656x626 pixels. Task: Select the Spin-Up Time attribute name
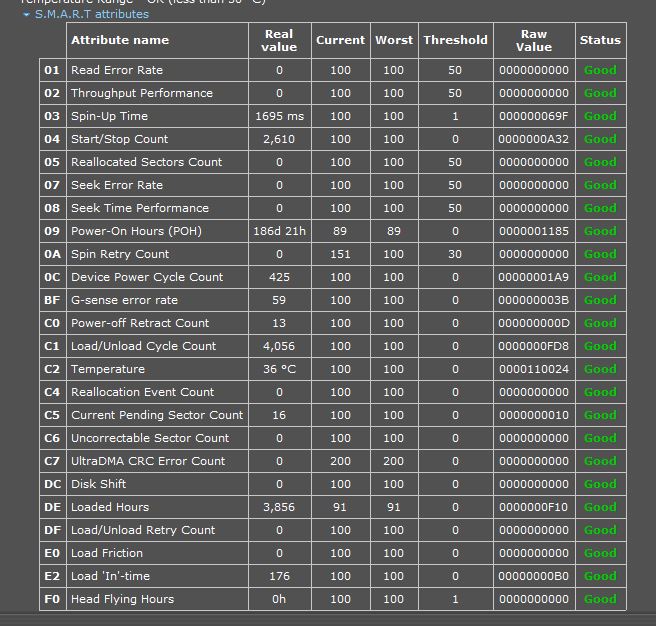coord(109,116)
